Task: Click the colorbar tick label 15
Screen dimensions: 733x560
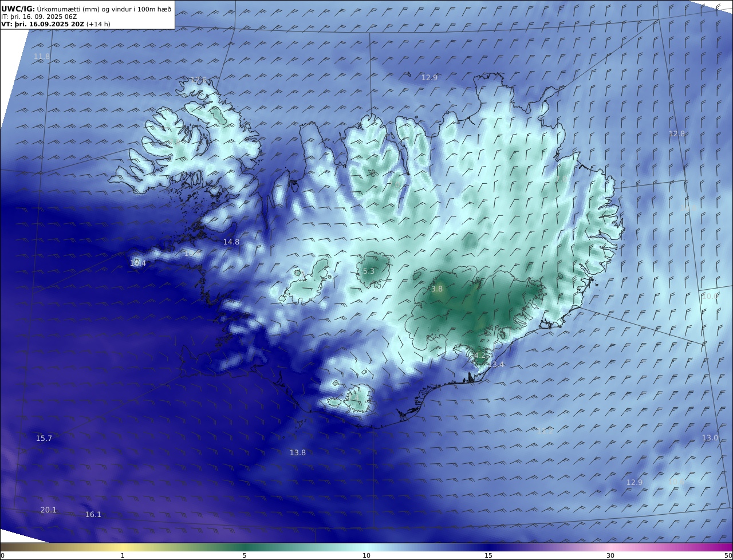Action: coord(488,555)
